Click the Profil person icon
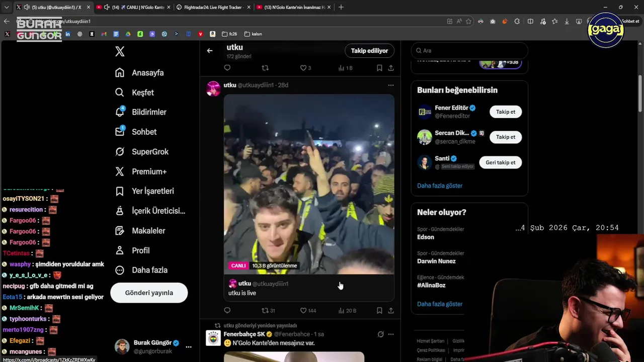Image resolution: width=644 pixels, height=362 pixels. click(120, 250)
